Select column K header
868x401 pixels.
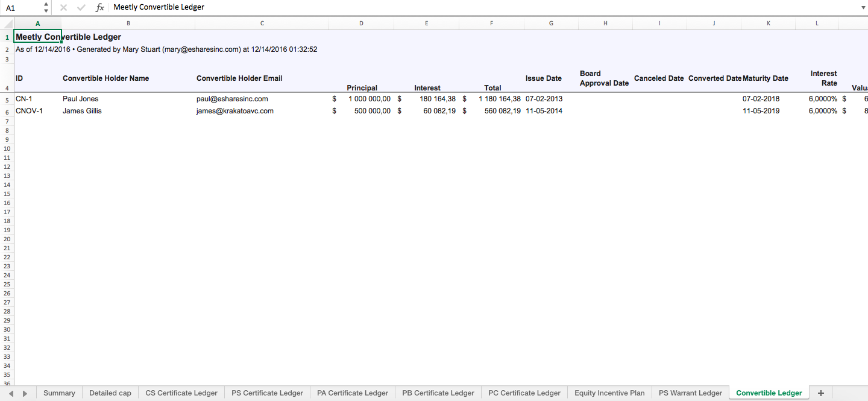(x=768, y=24)
